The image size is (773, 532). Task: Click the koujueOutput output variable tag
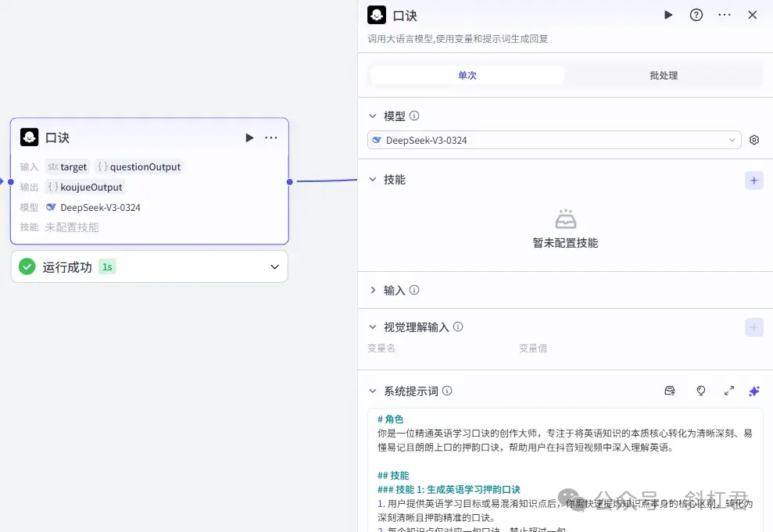(x=84, y=187)
